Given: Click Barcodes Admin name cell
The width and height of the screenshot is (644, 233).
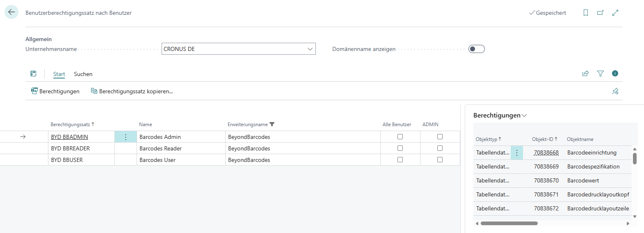Looking at the screenshot, I should click(181, 137).
